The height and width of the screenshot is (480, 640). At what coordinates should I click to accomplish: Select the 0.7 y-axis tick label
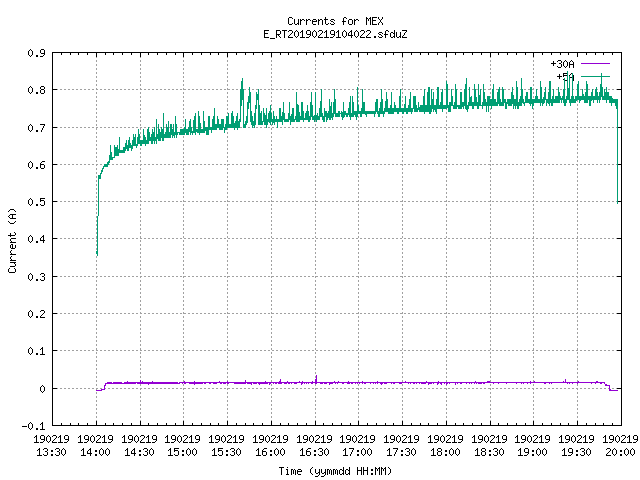(x=36, y=128)
